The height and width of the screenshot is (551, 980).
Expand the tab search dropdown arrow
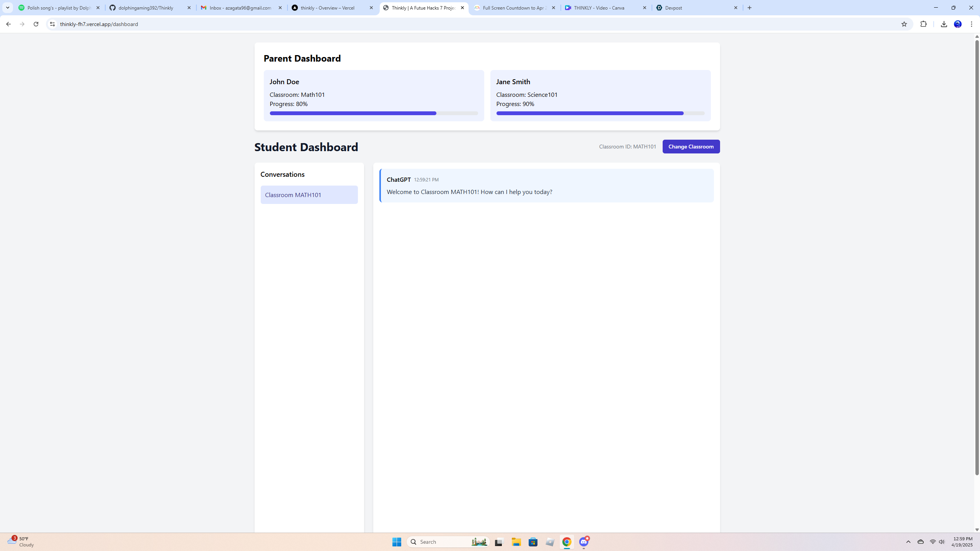click(8, 8)
